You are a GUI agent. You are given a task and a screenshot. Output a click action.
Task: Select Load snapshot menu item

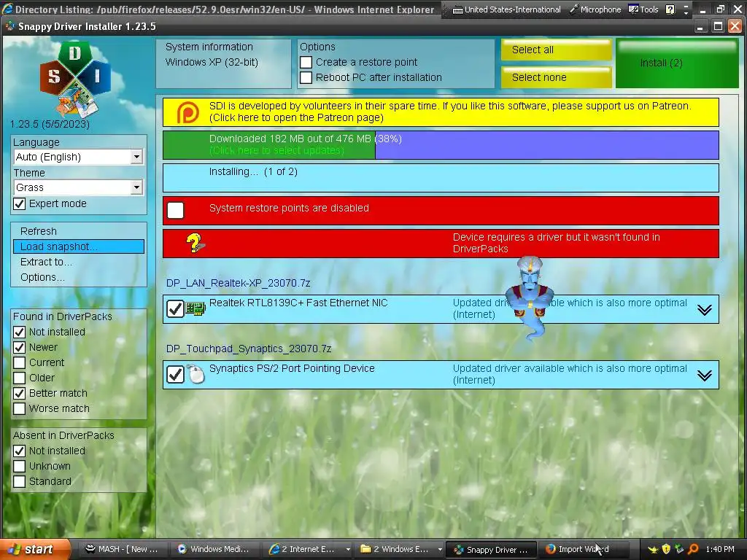click(79, 246)
